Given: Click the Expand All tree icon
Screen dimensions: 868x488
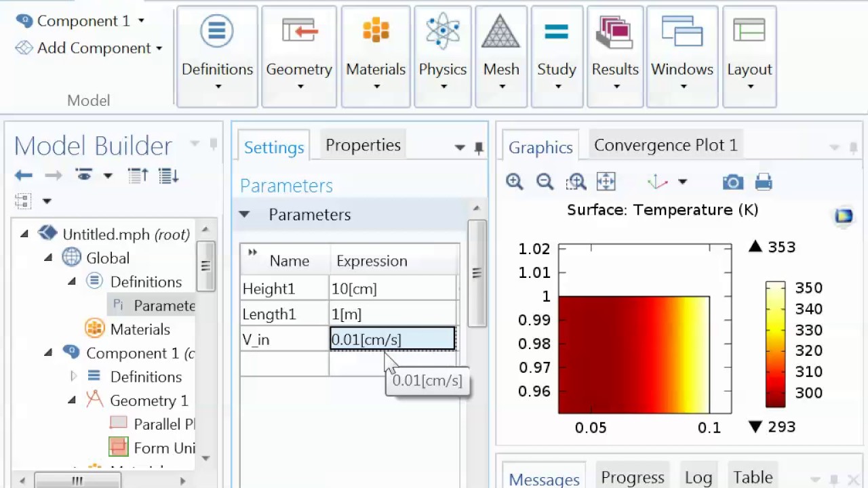Looking at the screenshot, I should point(168,176).
